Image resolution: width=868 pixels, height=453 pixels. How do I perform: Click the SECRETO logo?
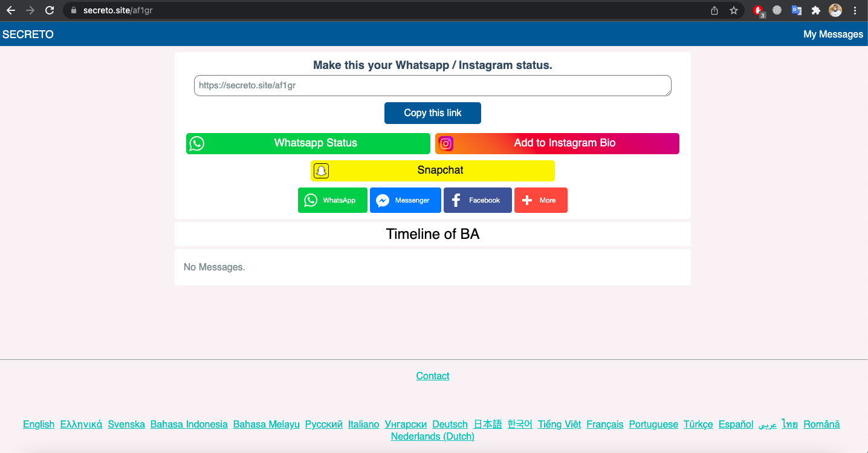[x=28, y=34]
